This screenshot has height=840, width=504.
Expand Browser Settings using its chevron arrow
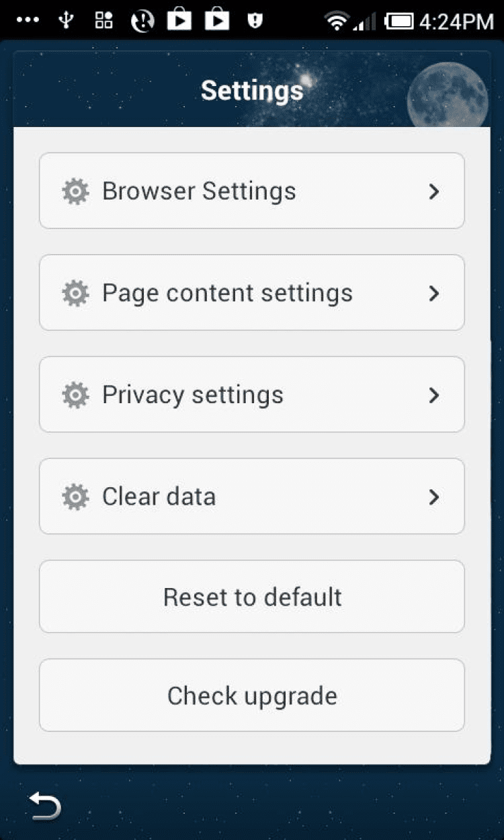tap(434, 192)
